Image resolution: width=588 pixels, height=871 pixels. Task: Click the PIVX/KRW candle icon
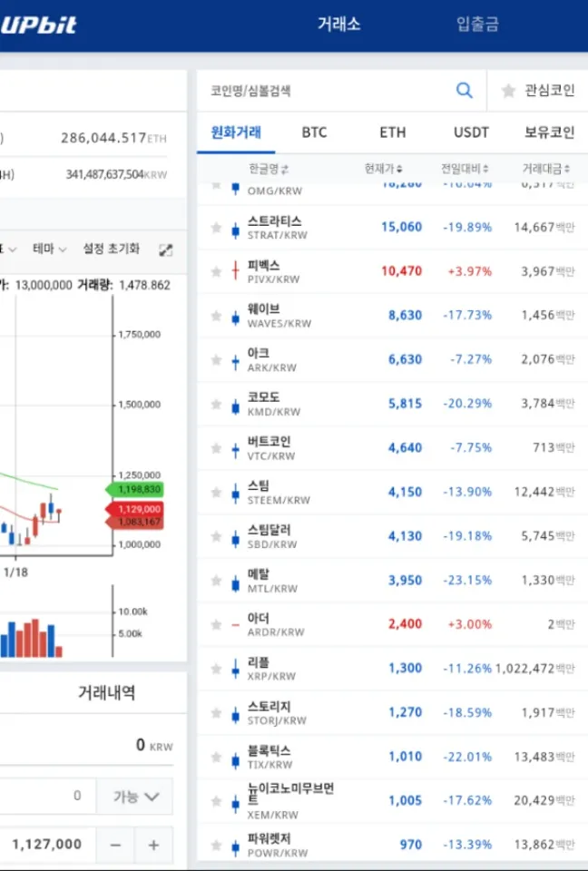pyautogui.click(x=235, y=271)
